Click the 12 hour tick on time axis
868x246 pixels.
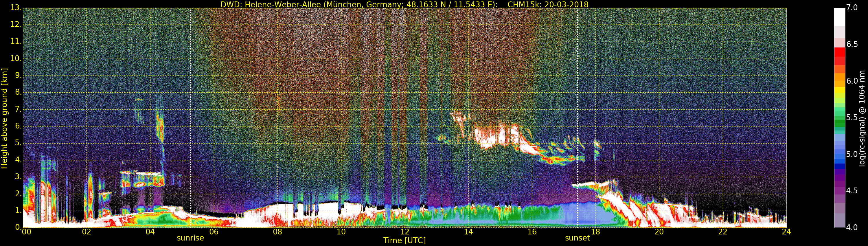[405, 232]
